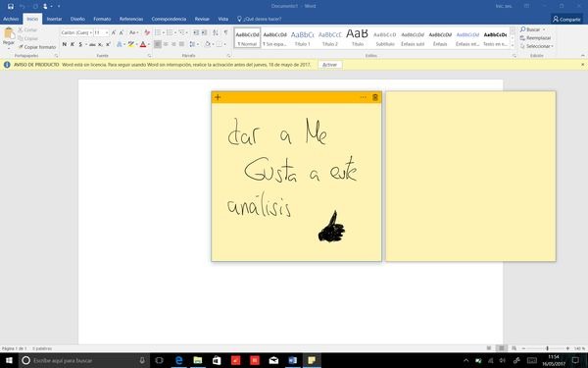Switch to Diseño tab
The height and width of the screenshot is (368, 588).
pyautogui.click(x=77, y=19)
